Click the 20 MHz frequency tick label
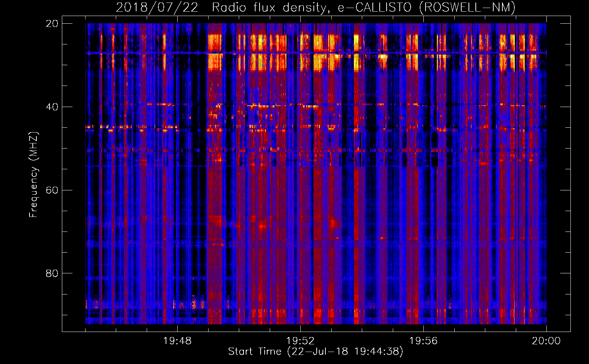Screen dimensions: 589x364 point(52,24)
